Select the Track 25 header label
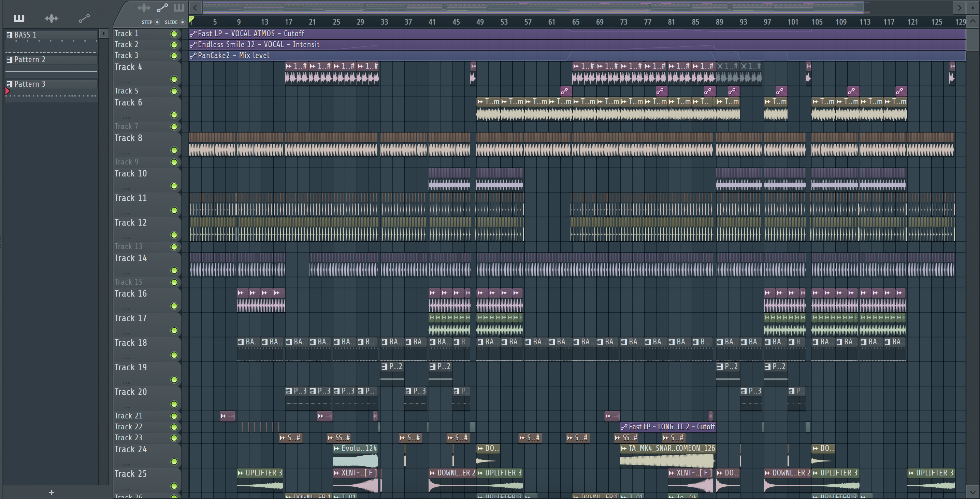The width and height of the screenshot is (980, 499). 130,474
